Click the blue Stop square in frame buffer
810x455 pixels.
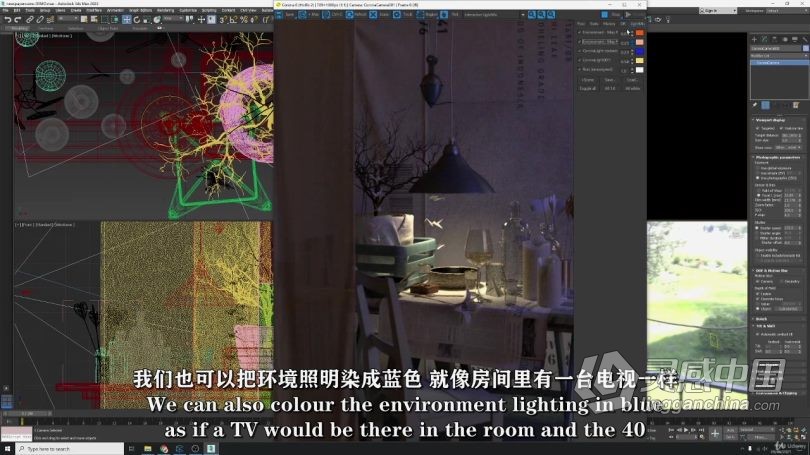pos(604,14)
